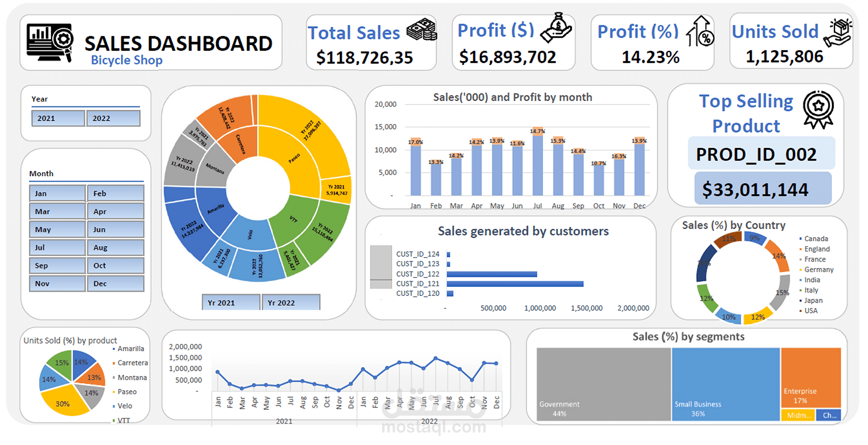This screenshot has width=868, height=445.
Task: Select the Aug month slicer
Action: tap(116, 247)
